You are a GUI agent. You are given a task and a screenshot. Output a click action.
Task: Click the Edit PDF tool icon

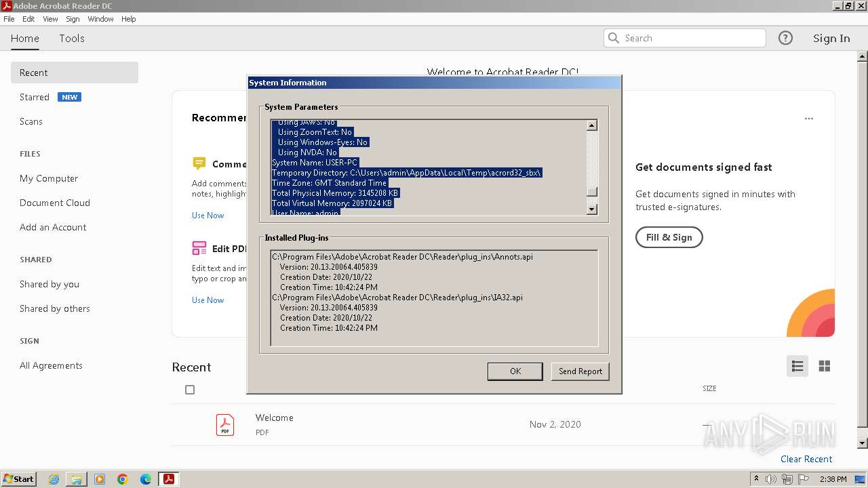pyautogui.click(x=199, y=248)
